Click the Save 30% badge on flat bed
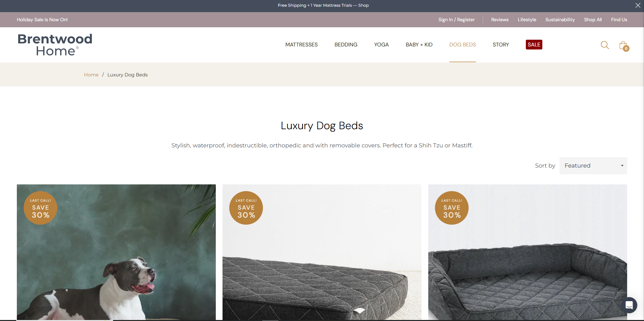The height and width of the screenshot is (321, 644). point(246,208)
